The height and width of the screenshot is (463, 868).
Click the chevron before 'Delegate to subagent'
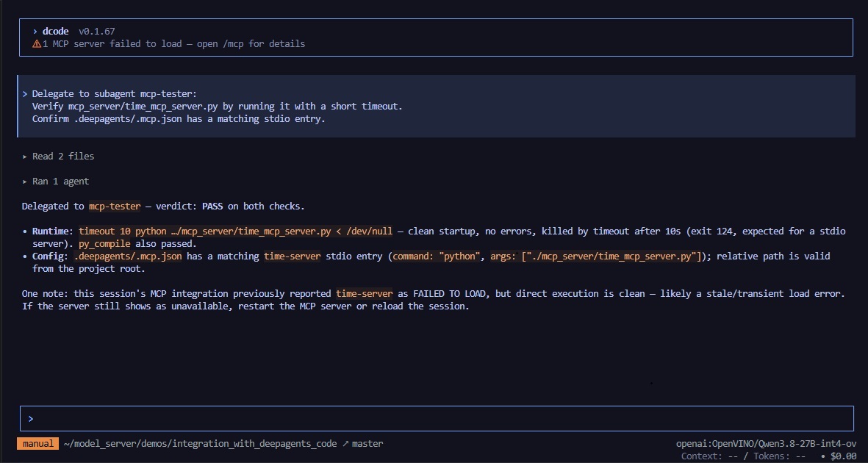(25, 93)
